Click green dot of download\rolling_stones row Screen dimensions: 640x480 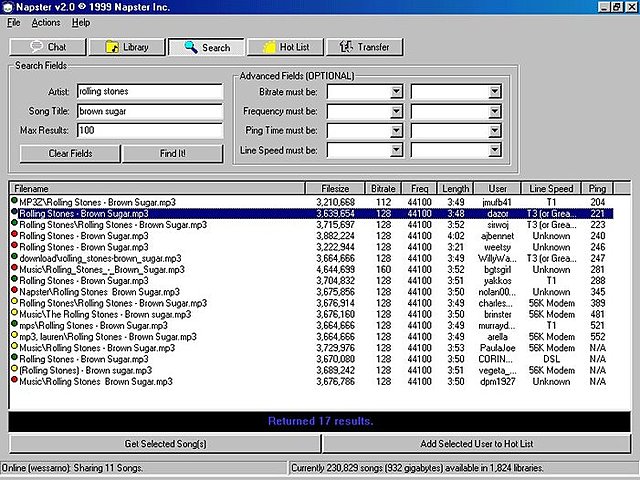[x=14, y=257]
